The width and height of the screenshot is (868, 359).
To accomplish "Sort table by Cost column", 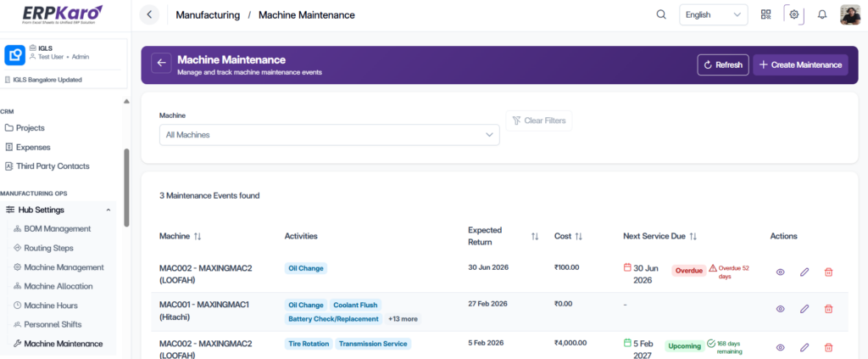I will [x=578, y=237].
